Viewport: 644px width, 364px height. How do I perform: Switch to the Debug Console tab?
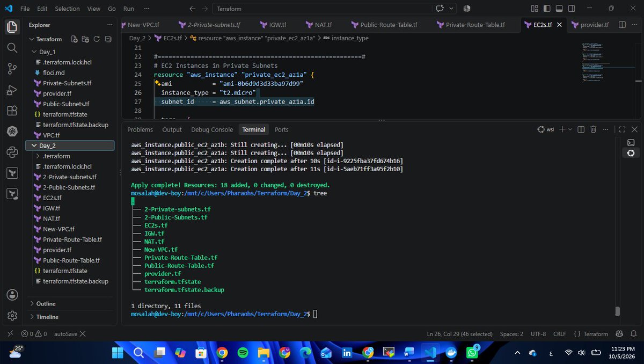(212, 129)
